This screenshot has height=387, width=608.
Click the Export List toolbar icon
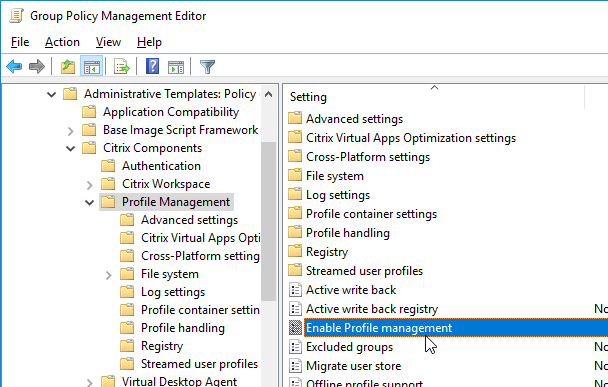pyautogui.click(x=122, y=67)
